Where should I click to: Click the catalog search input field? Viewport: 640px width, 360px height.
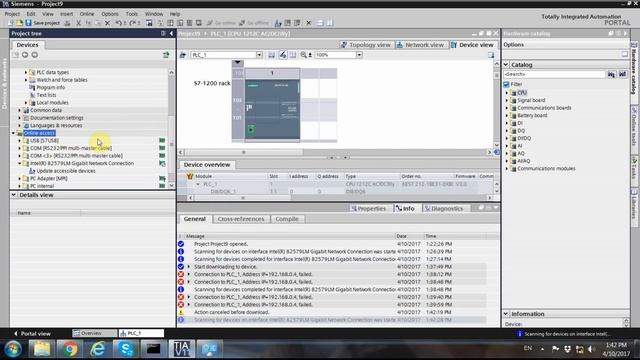tap(554, 74)
